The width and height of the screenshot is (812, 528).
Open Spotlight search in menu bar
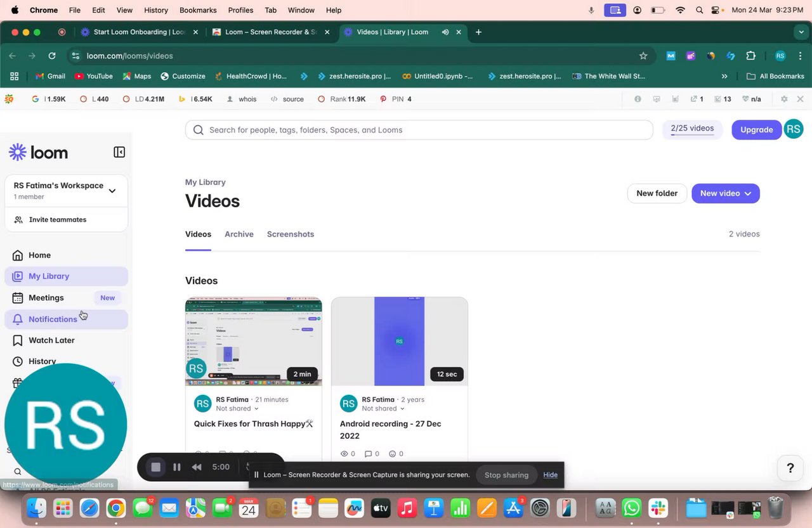pos(699,10)
